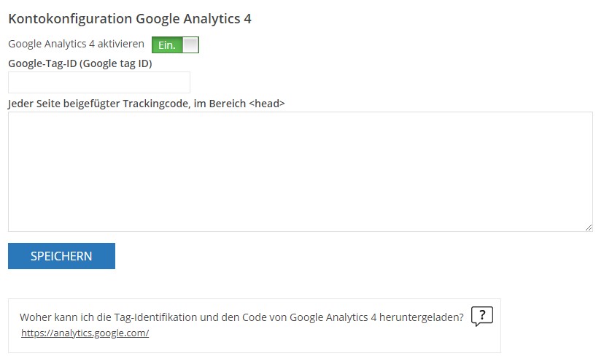Click the Kontokonfiguration Google Analytics 4 heading

(x=130, y=18)
